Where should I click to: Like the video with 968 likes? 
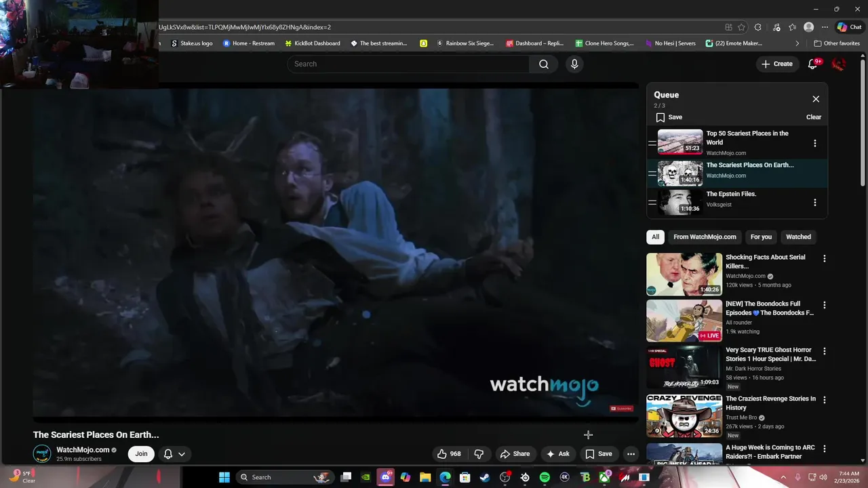[x=449, y=454]
